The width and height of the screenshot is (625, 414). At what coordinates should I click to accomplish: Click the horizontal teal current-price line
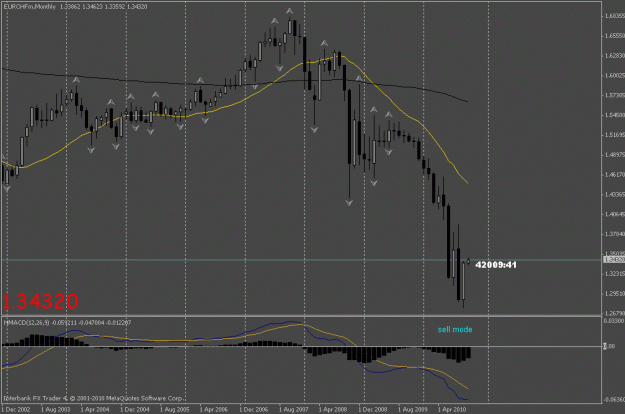(x=301, y=260)
